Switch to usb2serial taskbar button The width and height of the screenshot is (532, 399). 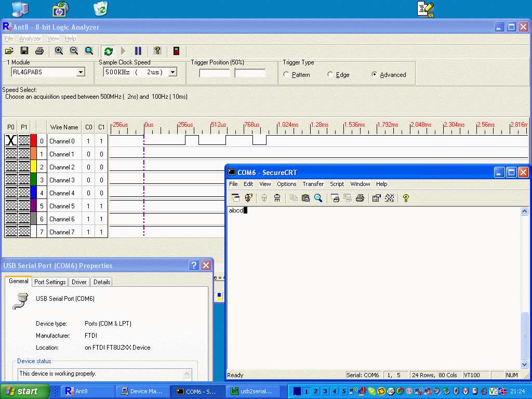coord(252,391)
